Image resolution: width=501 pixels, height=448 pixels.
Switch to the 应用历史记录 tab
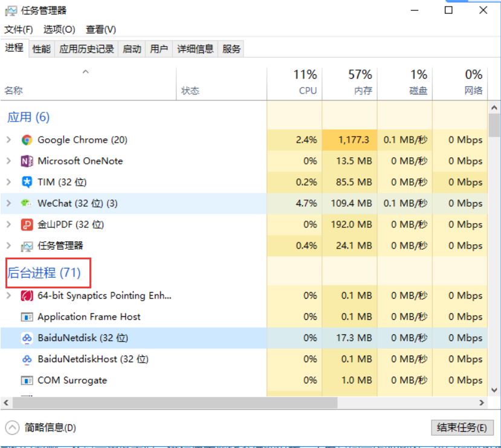pos(86,49)
